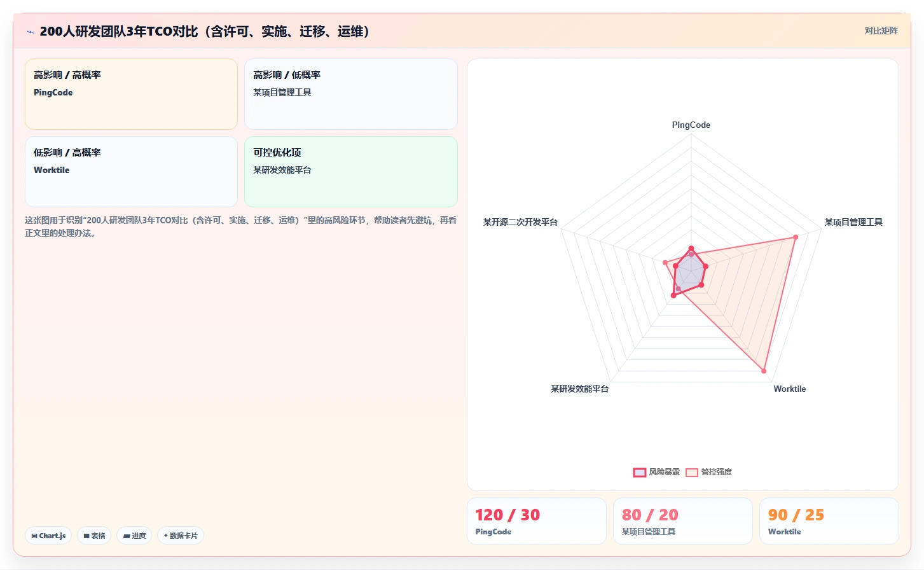924x570 pixels.
Task: Click the 某开源二次开发平台 radar axis label
Action: pyautogui.click(x=520, y=222)
